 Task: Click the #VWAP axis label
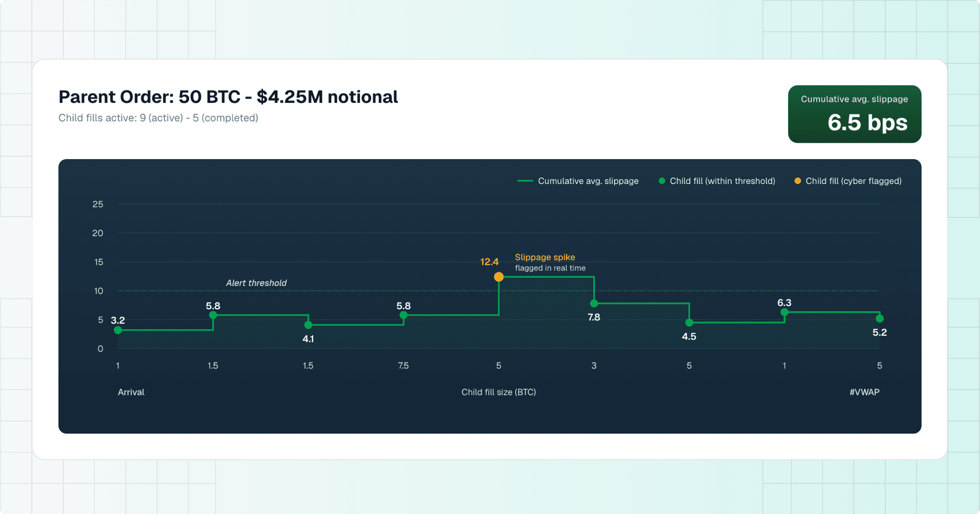(x=864, y=392)
